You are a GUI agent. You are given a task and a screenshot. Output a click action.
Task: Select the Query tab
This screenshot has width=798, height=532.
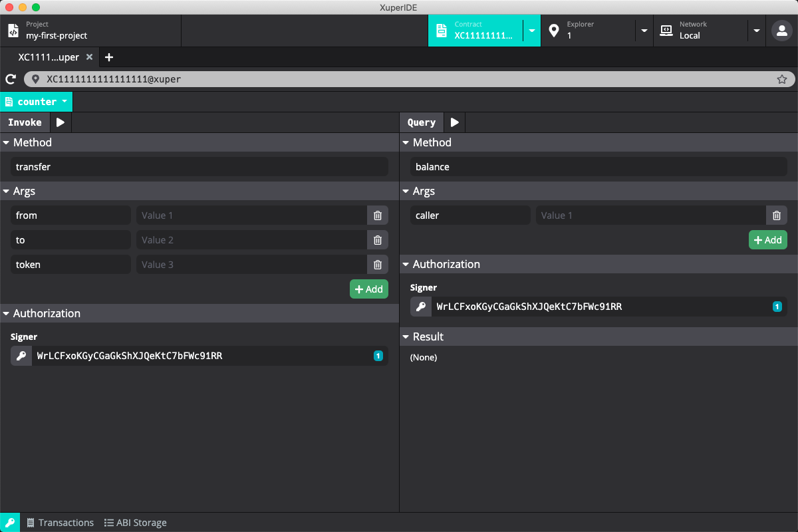(x=422, y=122)
